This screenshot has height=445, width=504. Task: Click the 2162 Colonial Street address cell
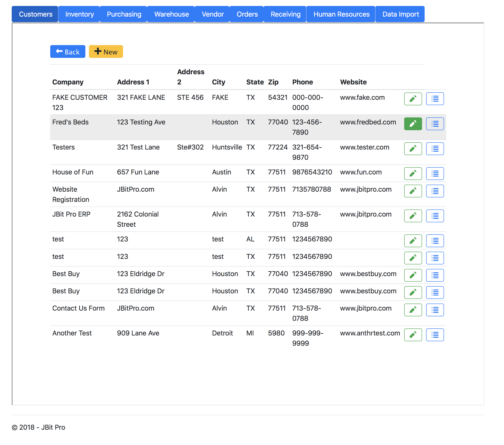(x=138, y=219)
